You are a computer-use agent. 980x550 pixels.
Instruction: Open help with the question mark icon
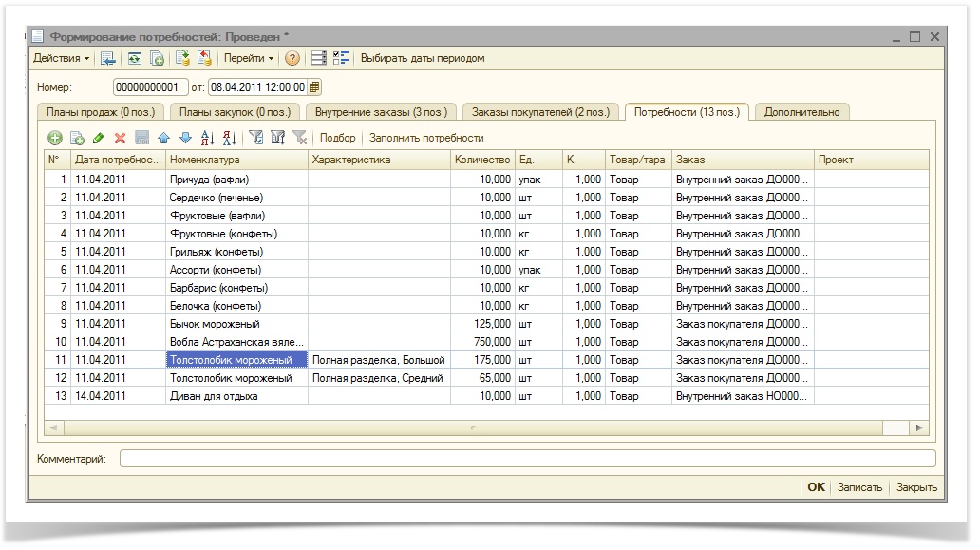point(292,59)
